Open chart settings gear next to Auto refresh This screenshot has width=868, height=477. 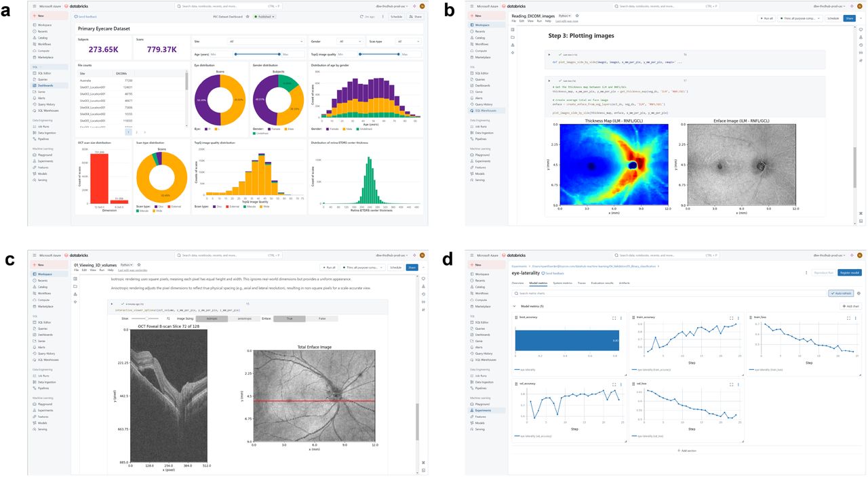[859, 293]
